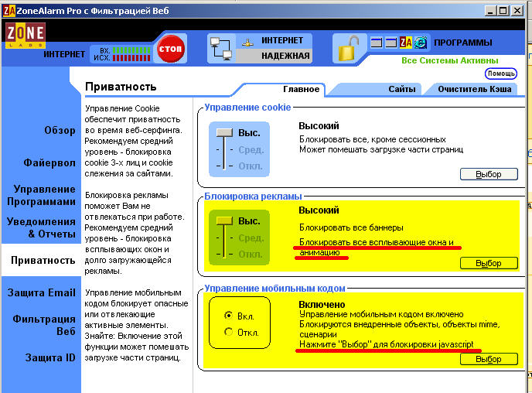The width and height of the screenshot is (532, 393).
Task: Select the Вкл. radio button for mobile code
Action: [229, 316]
